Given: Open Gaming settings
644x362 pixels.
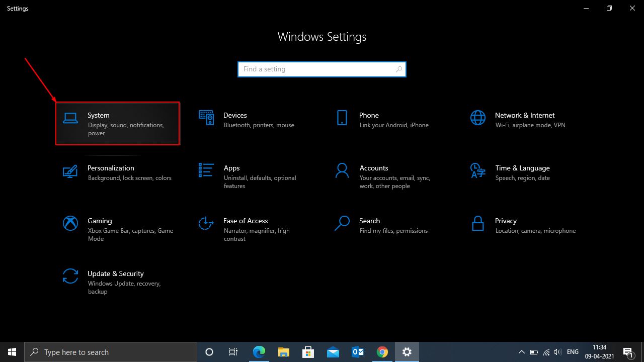Looking at the screenshot, I should tap(117, 229).
